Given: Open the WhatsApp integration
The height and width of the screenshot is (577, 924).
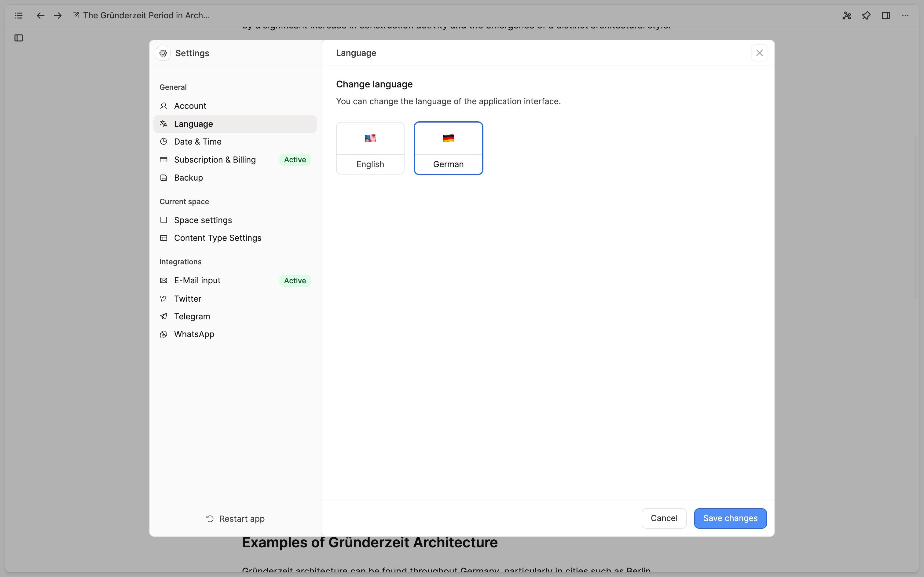Looking at the screenshot, I should click(x=194, y=334).
